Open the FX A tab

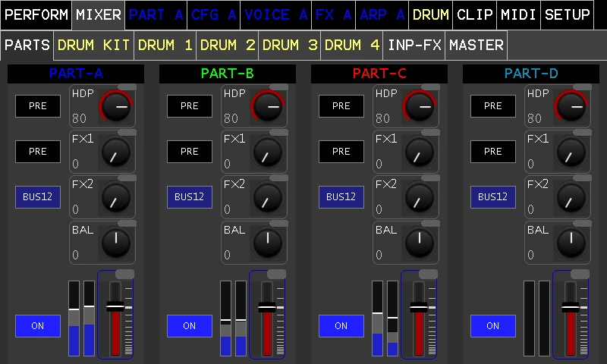pyautogui.click(x=333, y=15)
